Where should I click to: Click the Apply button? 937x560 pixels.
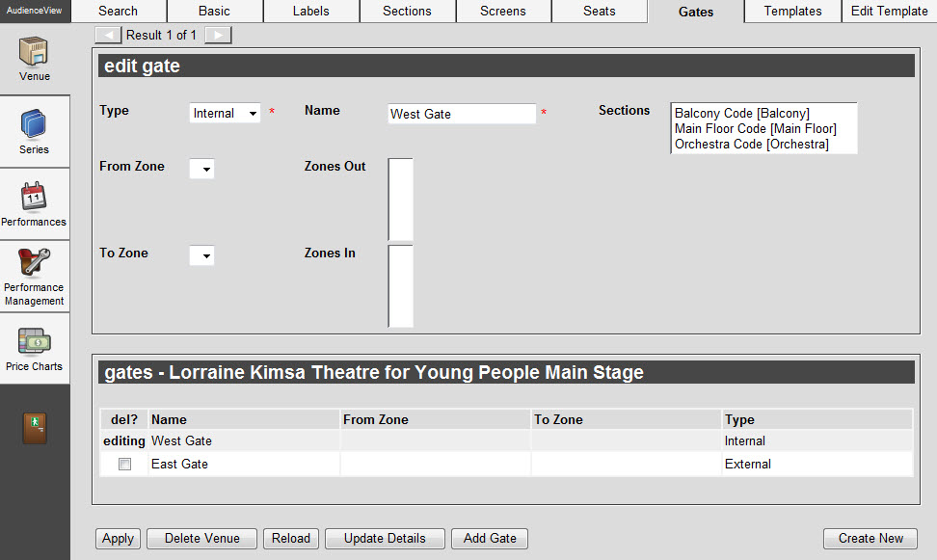click(119, 539)
